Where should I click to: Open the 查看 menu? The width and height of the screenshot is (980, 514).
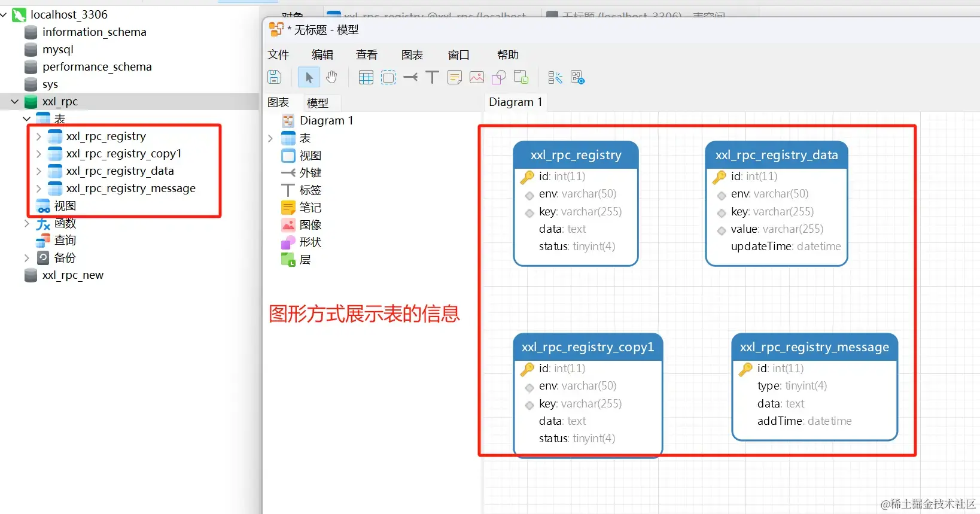click(x=367, y=54)
